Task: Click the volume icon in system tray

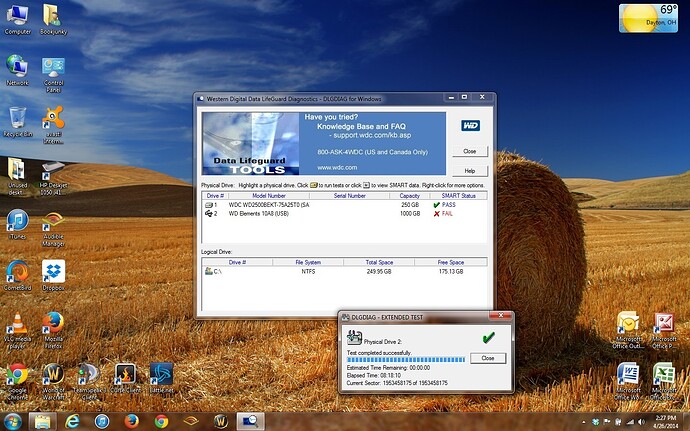Action: click(642, 422)
